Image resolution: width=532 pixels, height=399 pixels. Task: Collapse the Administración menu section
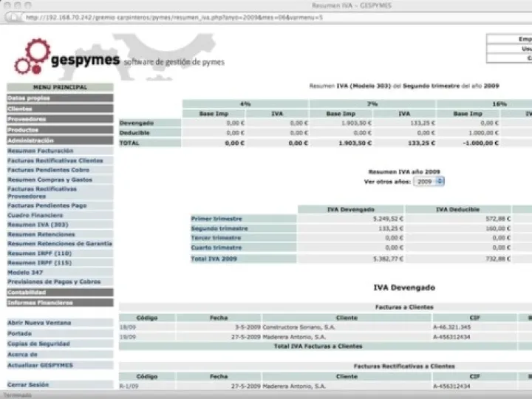[x=31, y=140]
